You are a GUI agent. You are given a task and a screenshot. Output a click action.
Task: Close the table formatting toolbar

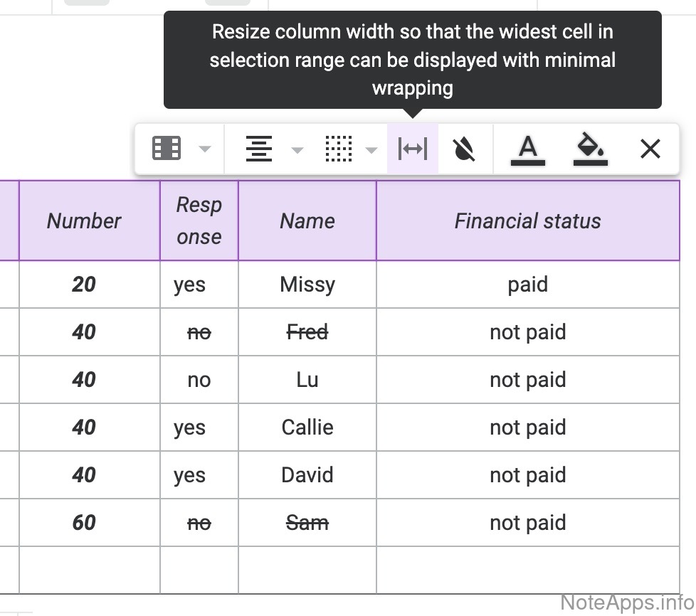point(650,149)
